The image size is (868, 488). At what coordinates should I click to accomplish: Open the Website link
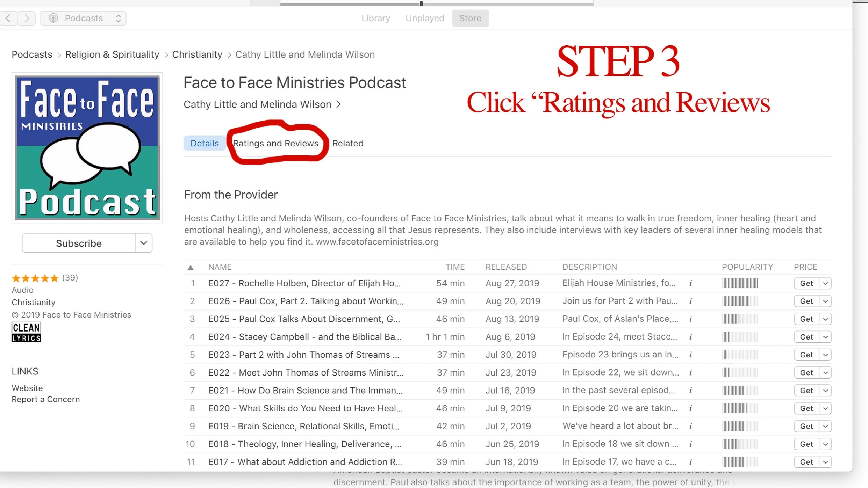[27, 388]
